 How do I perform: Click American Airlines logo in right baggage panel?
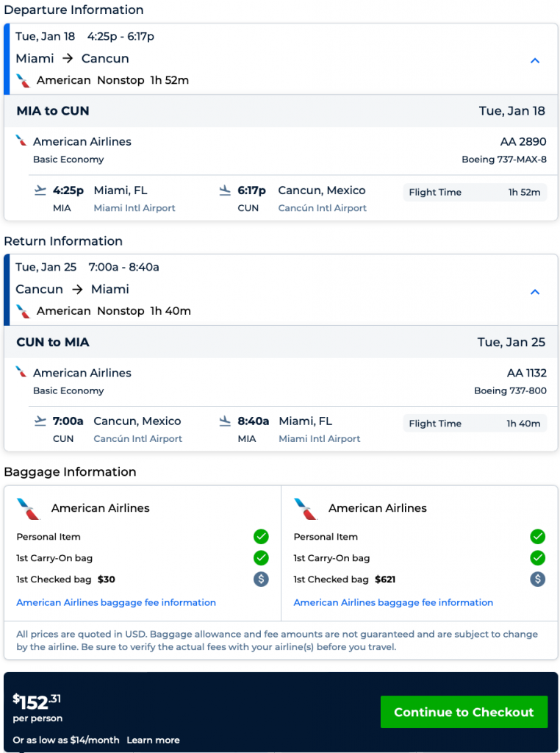coord(305,508)
